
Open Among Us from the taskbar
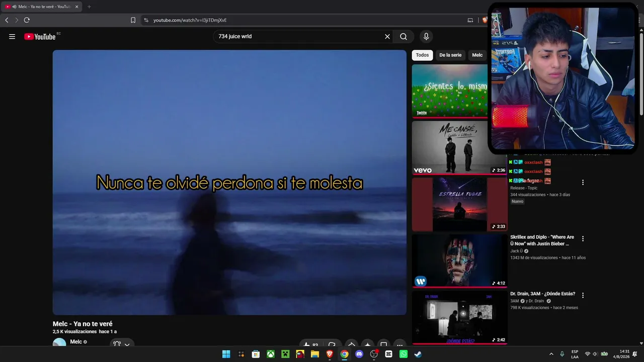(x=300, y=354)
